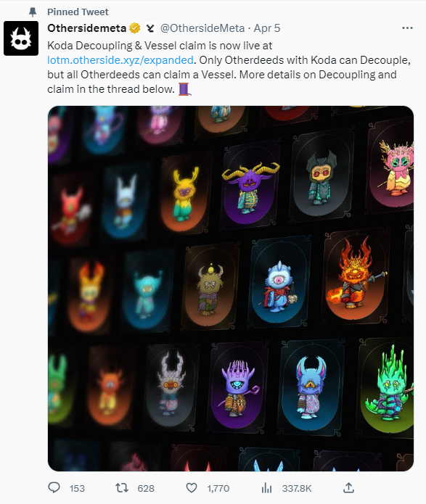Share tweet via upload arrow icon
Image resolution: width=426 pixels, height=504 pixels.
click(x=348, y=487)
